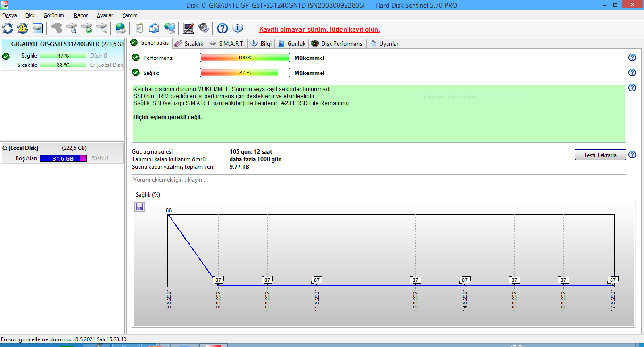Select the Genel bakış tab
Screen dimensions: 644x347
[x=149, y=43]
